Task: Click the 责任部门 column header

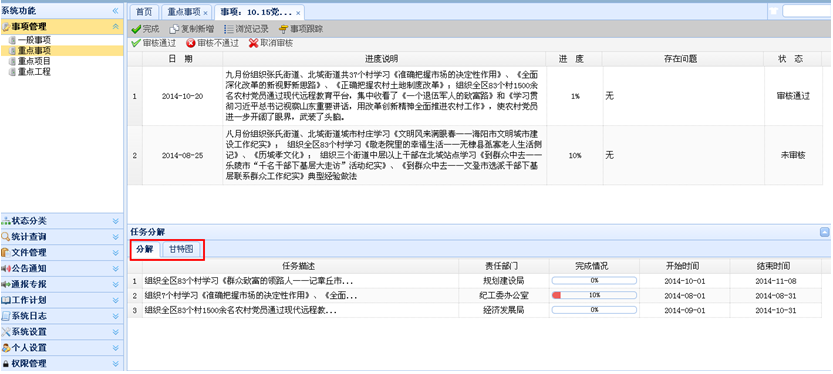Action: (x=503, y=266)
